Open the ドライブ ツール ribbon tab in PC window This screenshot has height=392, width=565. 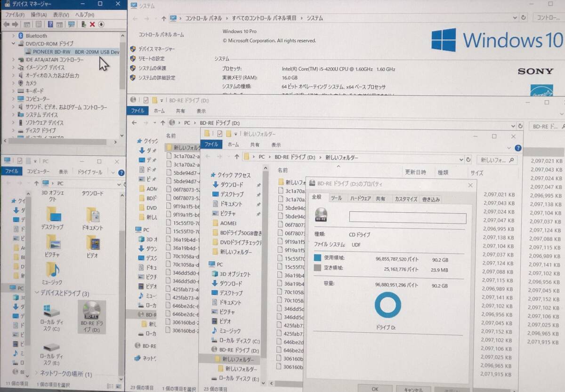(89, 172)
